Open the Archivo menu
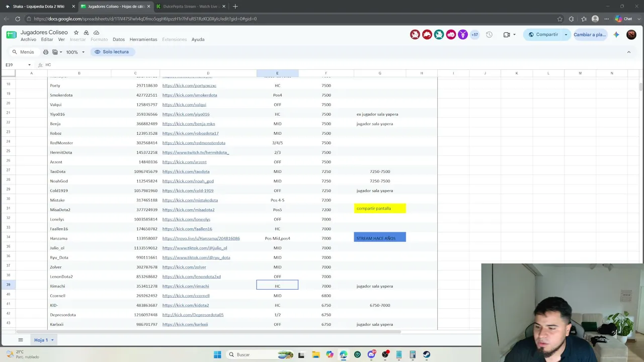The height and width of the screenshot is (362, 644). 28,40
